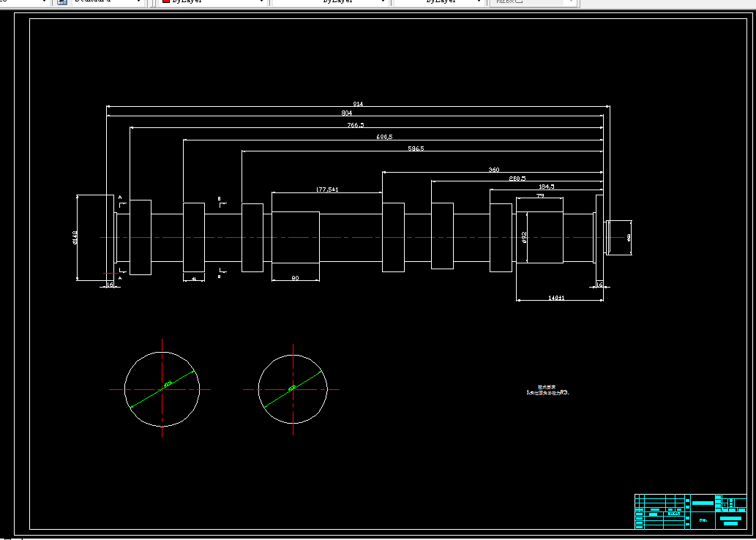
Task: Open the color ByLayer dropdown with red swatch
Action: (213, 1)
